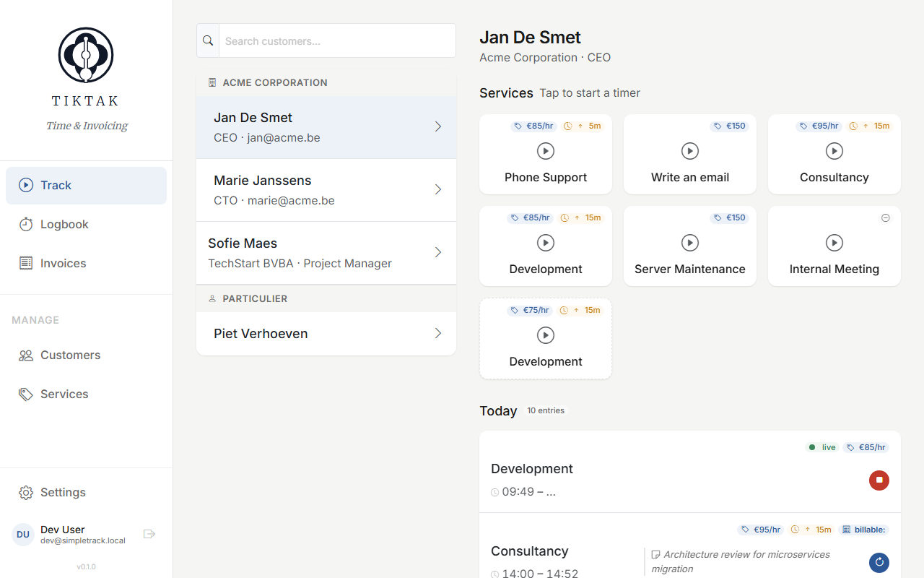Expand Piet Verhoeven's customer row

pos(437,333)
